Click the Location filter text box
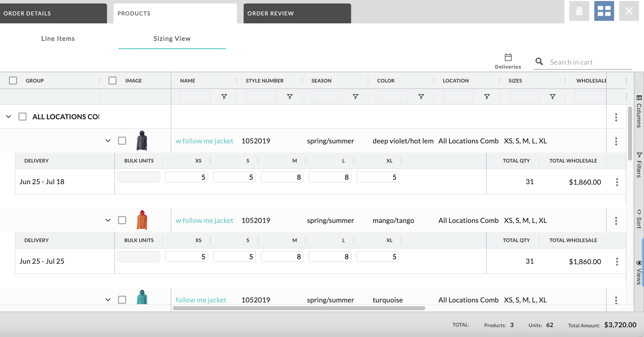The height and width of the screenshot is (337, 644). (458, 97)
